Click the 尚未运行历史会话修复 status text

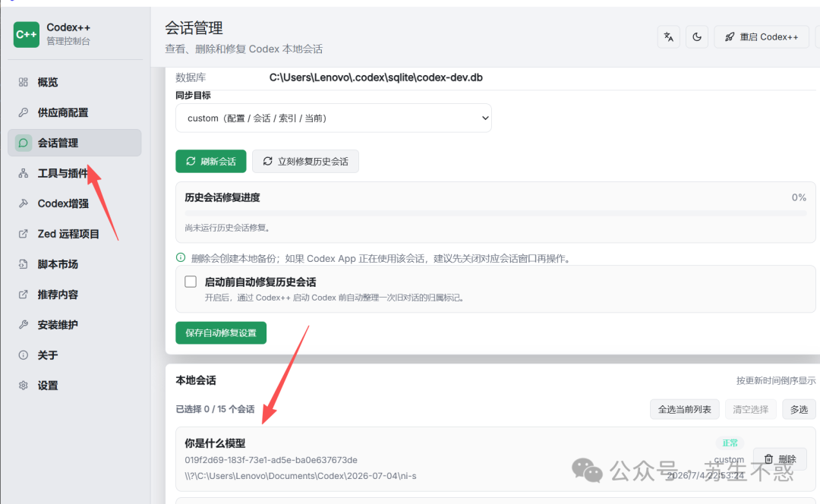pyautogui.click(x=228, y=228)
